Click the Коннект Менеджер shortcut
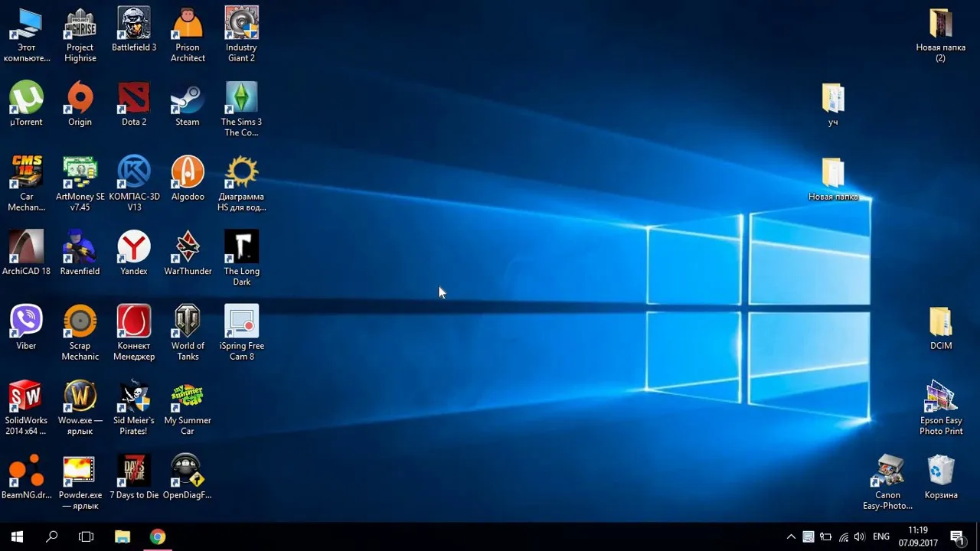This screenshot has height=551, width=980. click(x=134, y=334)
